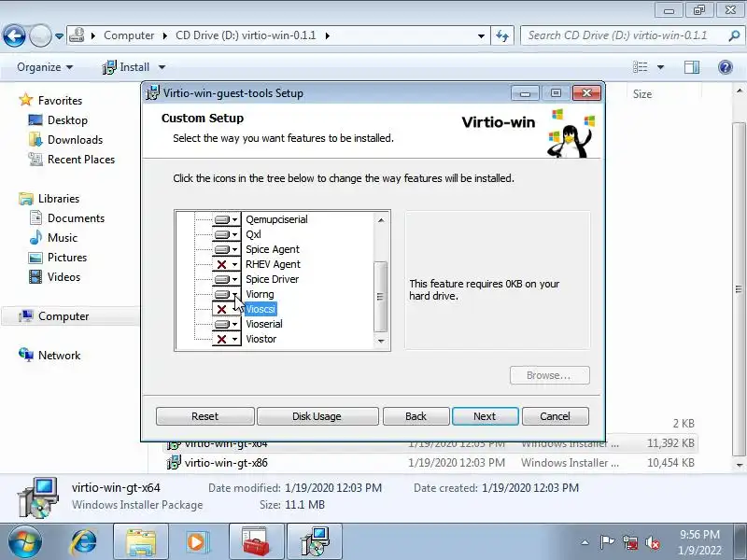Click the Explorer Back navigation button

coord(14,35)
